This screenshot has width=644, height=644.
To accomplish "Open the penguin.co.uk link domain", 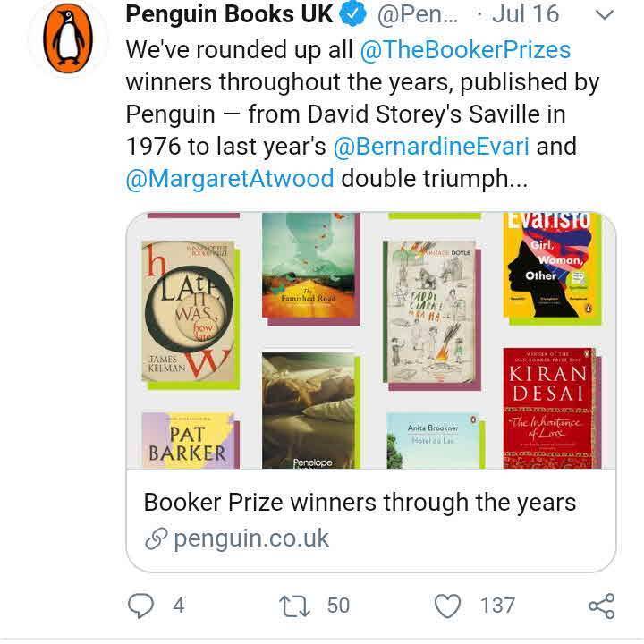I will (250, 538).
